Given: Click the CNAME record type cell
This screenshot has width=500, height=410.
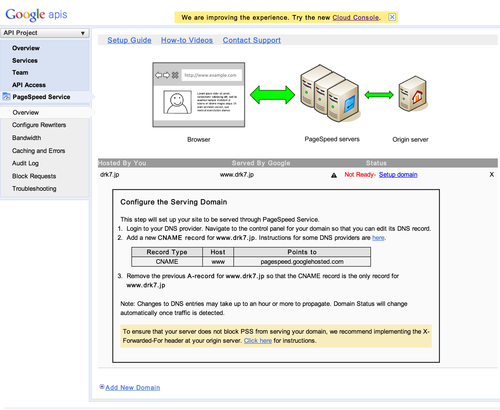Looking at the screenshot, I should [x=167, y=262].
